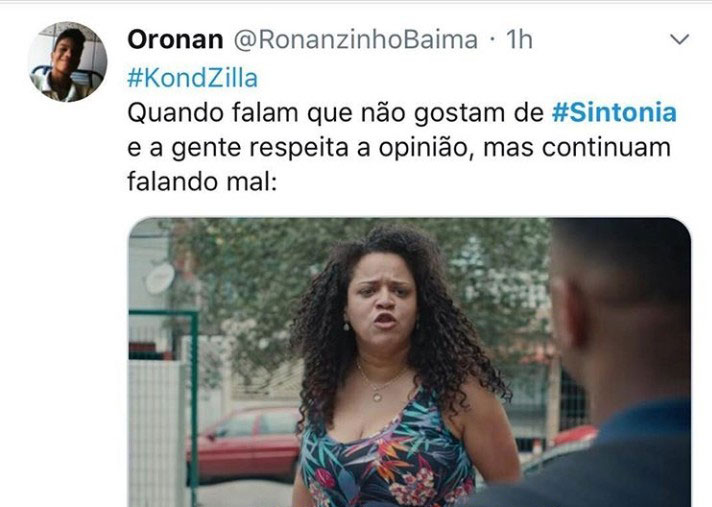Open the tweet options chevron menu
Image resolution: width=712 pixels, height=507 pixels.
tap(680, 39)
